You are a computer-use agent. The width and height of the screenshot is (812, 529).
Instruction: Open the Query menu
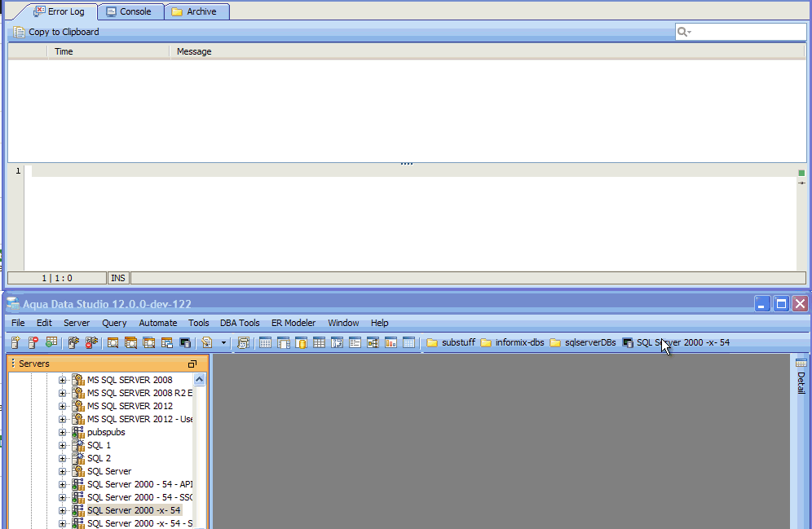[x=114, y=323]
